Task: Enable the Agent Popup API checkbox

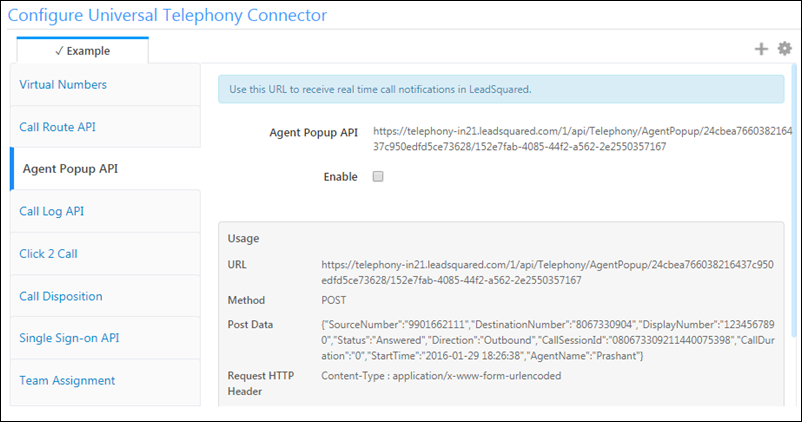Action: [378, 177]
